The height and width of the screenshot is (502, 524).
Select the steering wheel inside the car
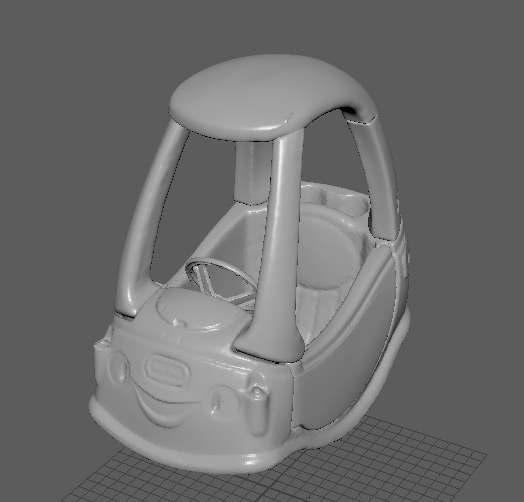(219, 280)
